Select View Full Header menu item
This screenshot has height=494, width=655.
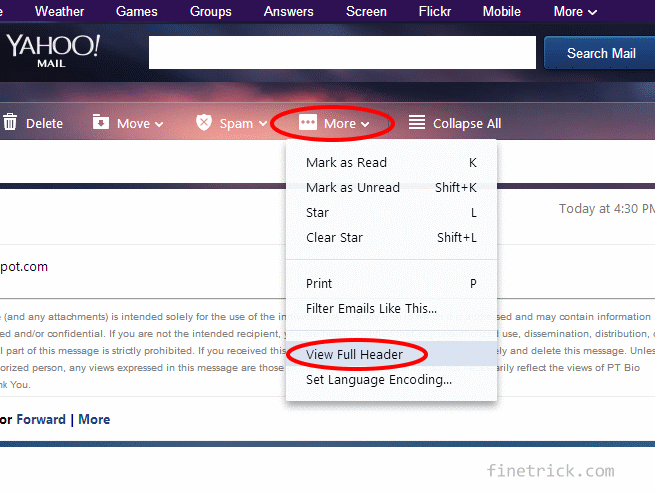point(391,354)
